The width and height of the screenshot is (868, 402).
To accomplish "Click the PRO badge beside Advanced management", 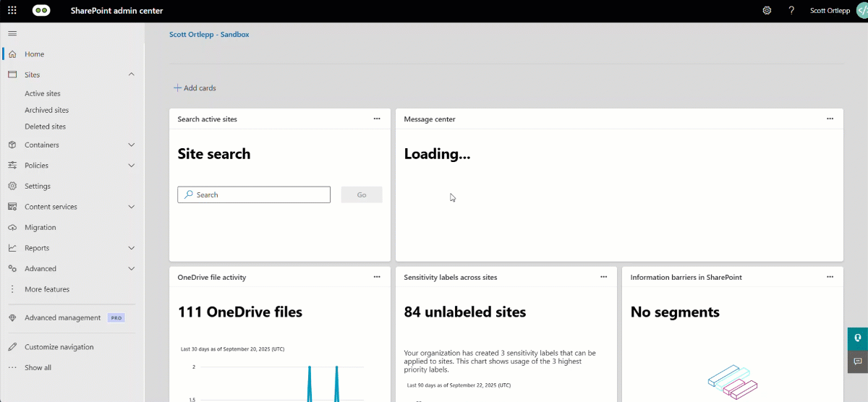I will click(x=116, y=318).
